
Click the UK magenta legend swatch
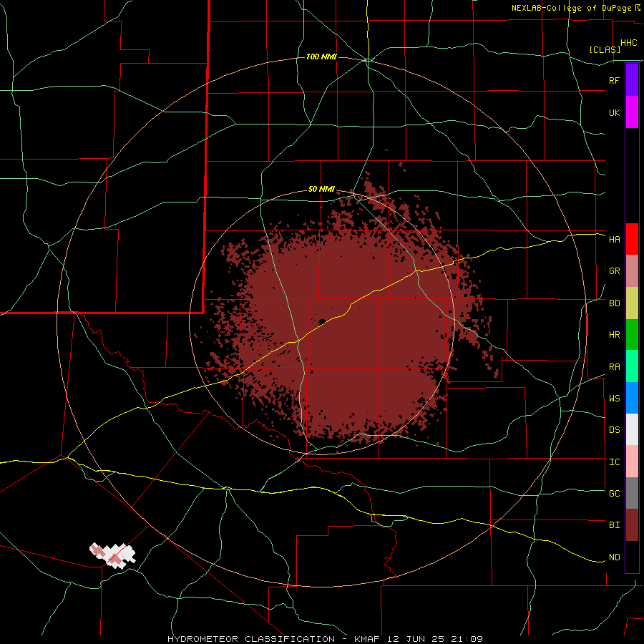(x=632, y=112)
